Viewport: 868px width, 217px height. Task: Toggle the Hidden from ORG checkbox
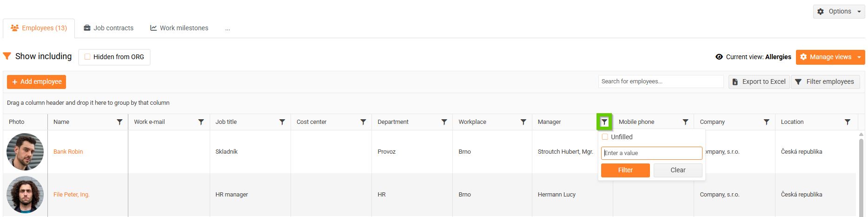(87, 57)
